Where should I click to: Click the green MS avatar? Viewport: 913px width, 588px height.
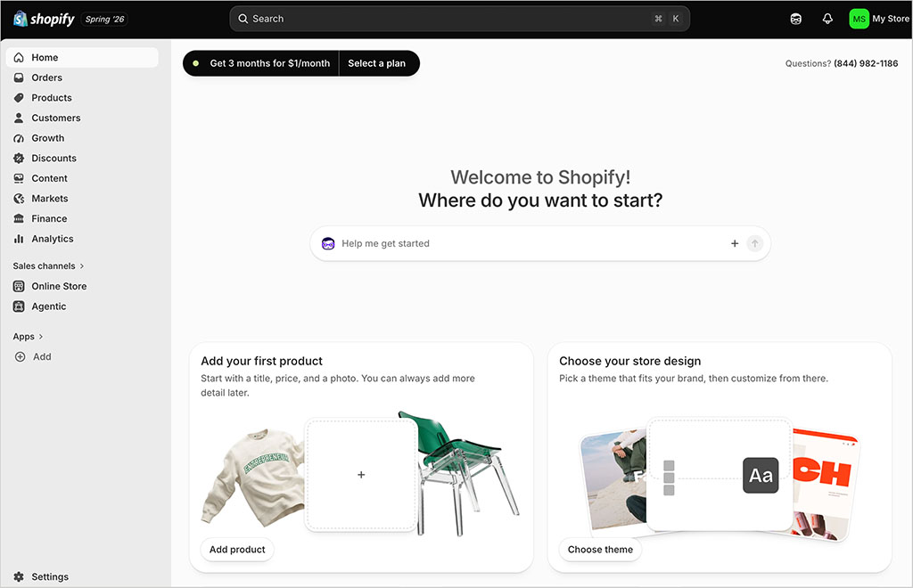859,19
